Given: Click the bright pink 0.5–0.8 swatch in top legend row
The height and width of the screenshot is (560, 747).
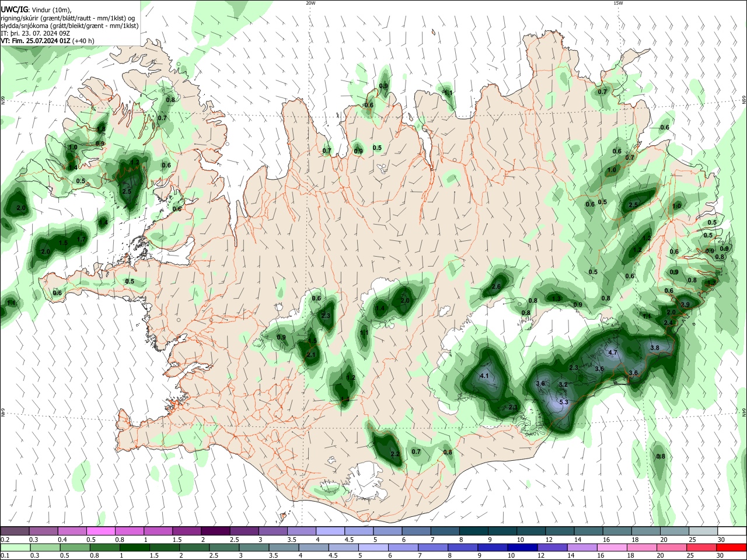Looking at the screenshot, I should coord(101,531).
